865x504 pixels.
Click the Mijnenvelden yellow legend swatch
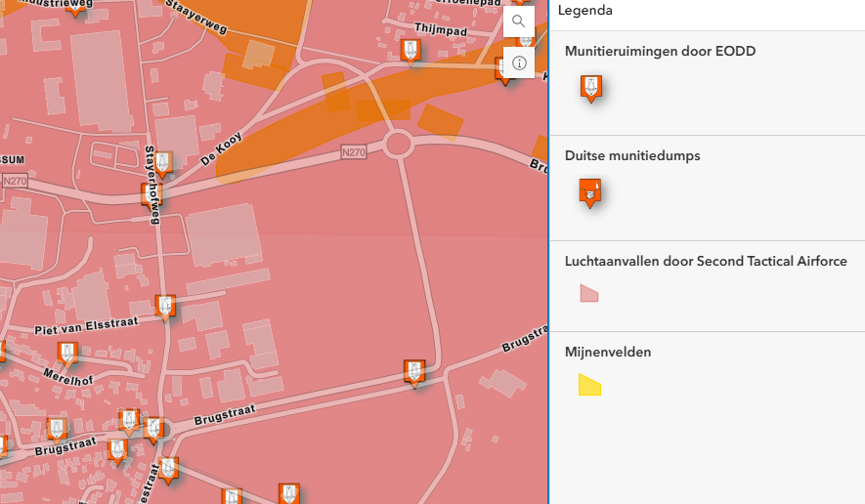click(x=589, y=384)
